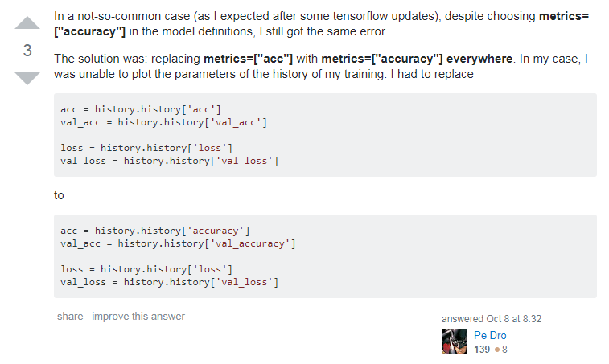Viewport: 609px width, 364px height.
Task: Downvote this answer with the down arrow
Action: [x=27, y=78]
